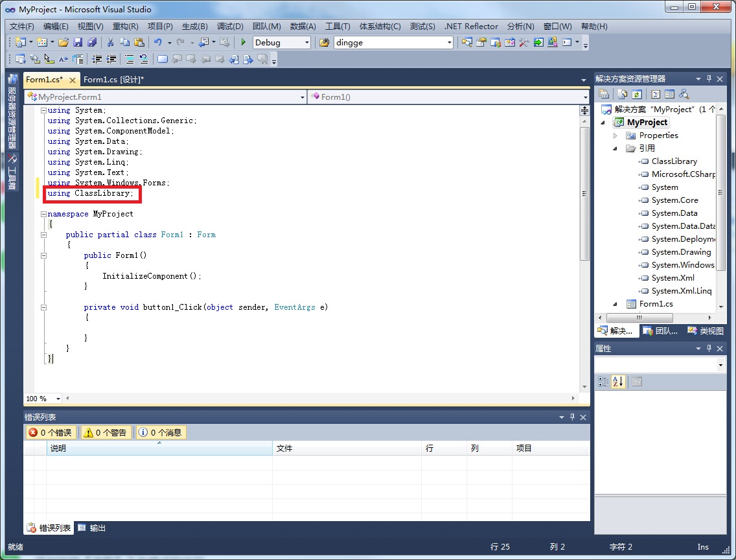Click the Open File folder icon
This screenshot has height=560, width=736.
pyautogui.click(x=63, y=42)
